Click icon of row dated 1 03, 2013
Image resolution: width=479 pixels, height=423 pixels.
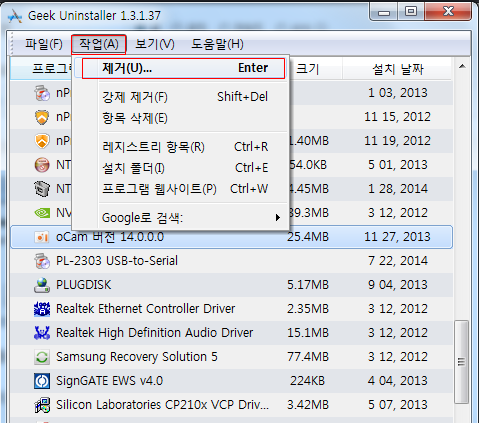pos(42,93)
